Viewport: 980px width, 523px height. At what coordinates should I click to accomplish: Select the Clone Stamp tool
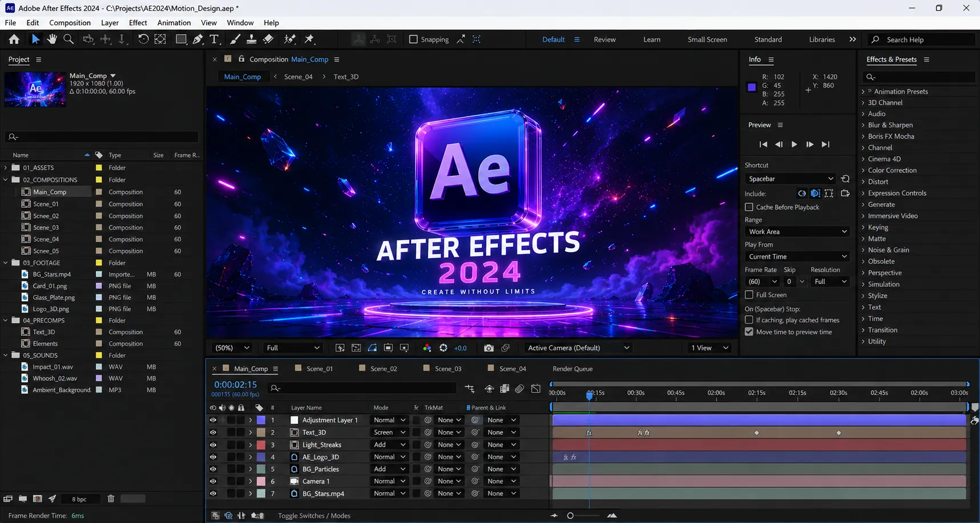[251, 39]
